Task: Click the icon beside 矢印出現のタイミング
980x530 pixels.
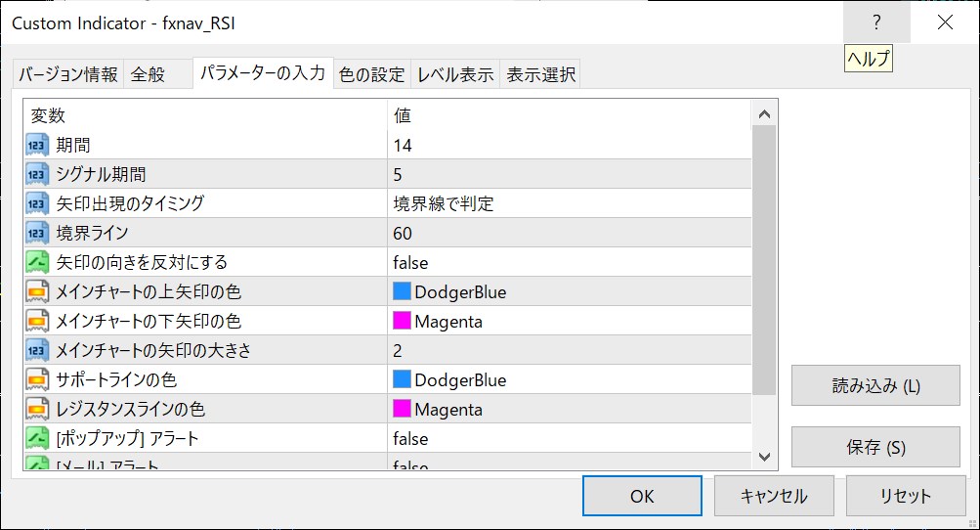Action: [37, 203]
